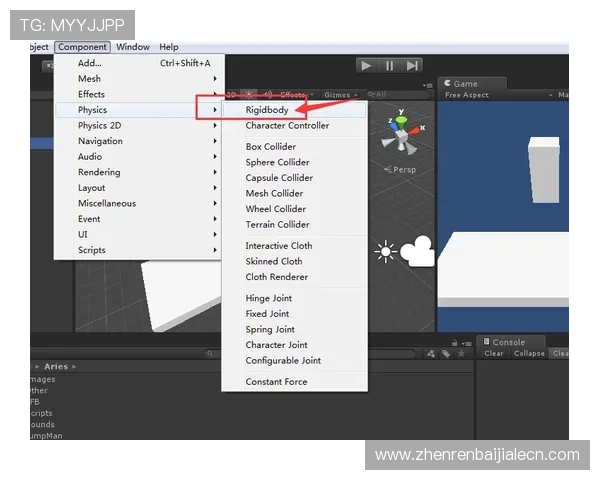Viewport: 600px width, 480px height.
Task: Open the Free Aspect dropdown
Action: click(x=498, y=95)
